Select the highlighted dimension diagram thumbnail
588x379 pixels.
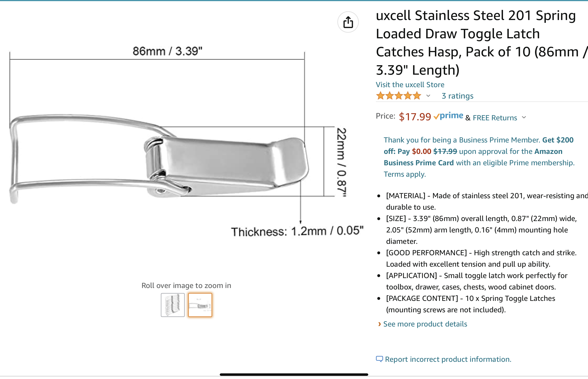(200, 305)
